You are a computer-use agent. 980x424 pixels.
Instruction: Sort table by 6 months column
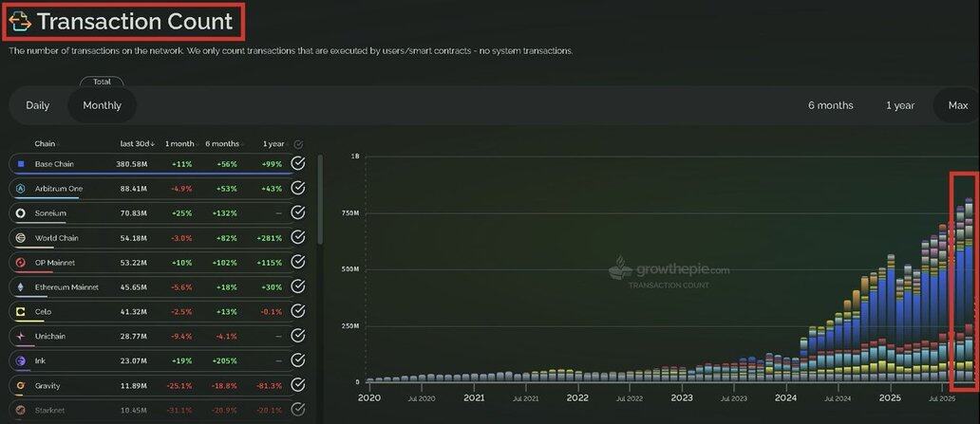click(224, 144)
